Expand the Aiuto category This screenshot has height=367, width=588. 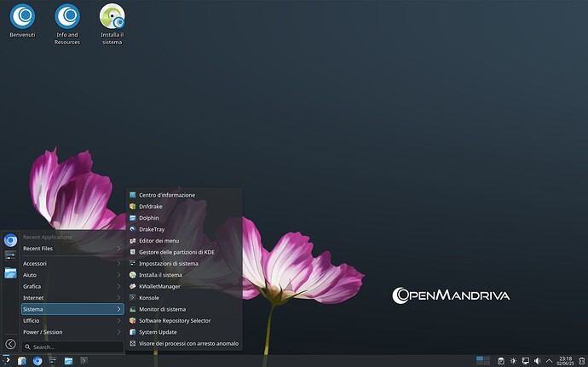[72, 275]
